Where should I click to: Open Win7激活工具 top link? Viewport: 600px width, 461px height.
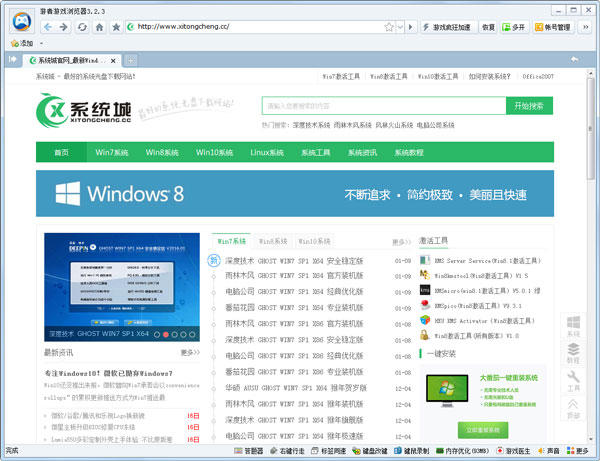click(341, 77)
